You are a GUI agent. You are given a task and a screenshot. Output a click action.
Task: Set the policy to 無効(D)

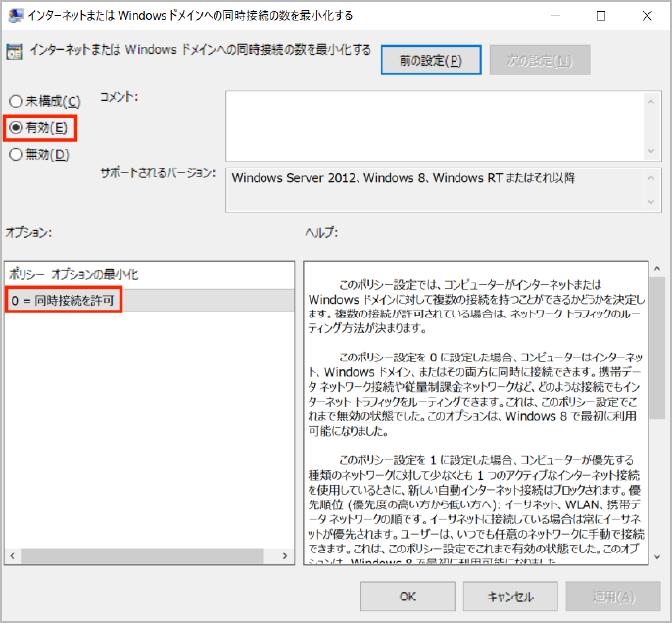(16, 154)
